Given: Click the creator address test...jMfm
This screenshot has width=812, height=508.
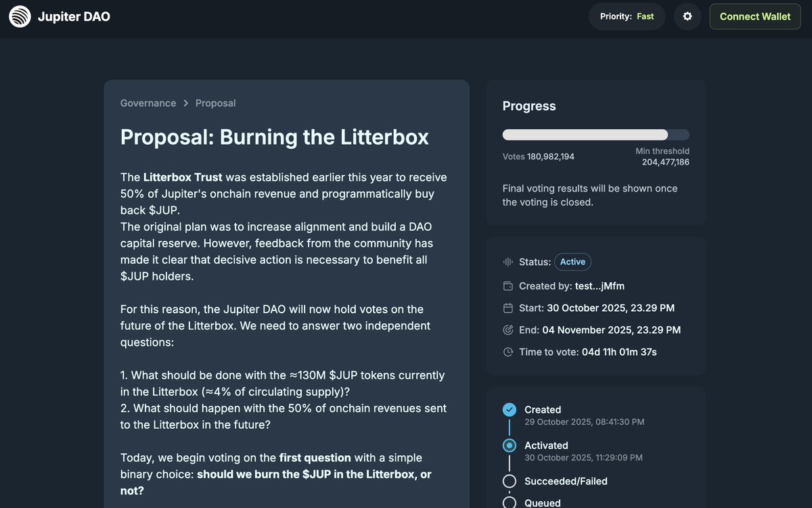Looking at the screenshot, I should 600,286.
